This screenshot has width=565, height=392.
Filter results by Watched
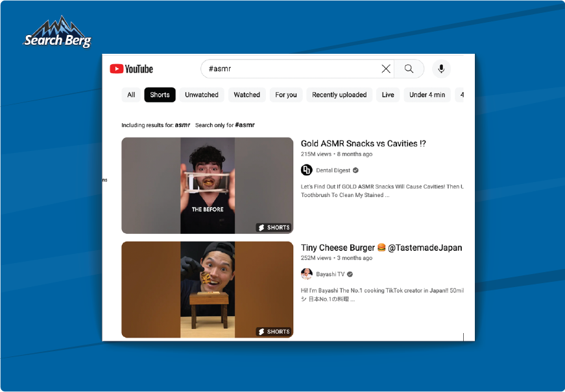click(x=247, y=95)
